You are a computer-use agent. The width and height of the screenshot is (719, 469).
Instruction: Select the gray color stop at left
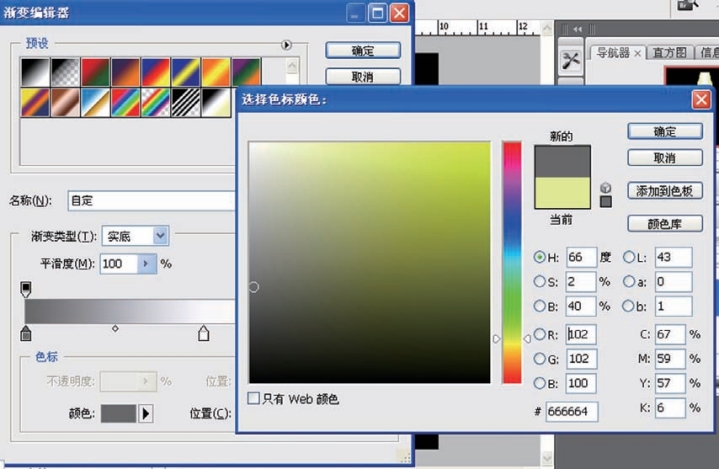pyautogui.click(x=26, y=333)
